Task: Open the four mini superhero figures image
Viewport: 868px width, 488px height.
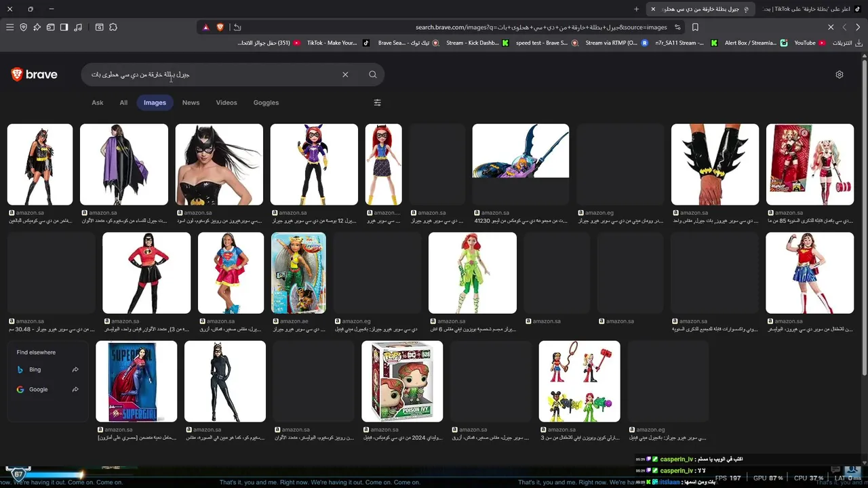Action: 580,382
